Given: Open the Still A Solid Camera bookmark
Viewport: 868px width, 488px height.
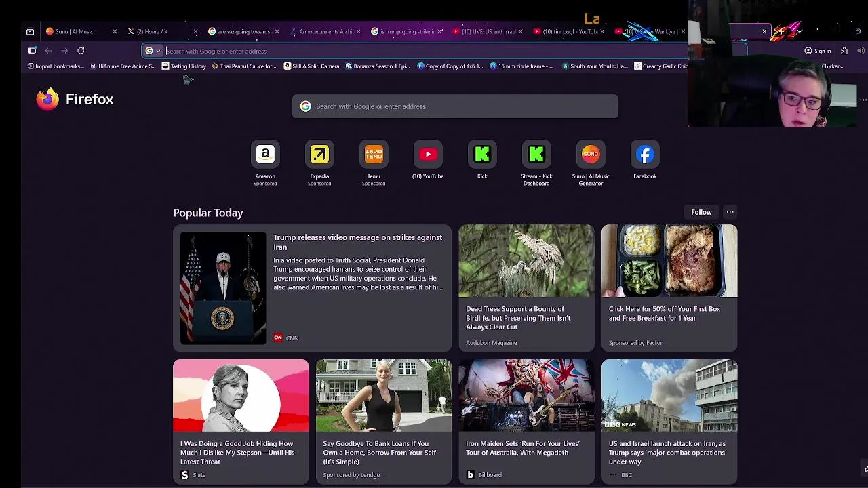Looking at the screenshot, I should [x=311, y=66].
